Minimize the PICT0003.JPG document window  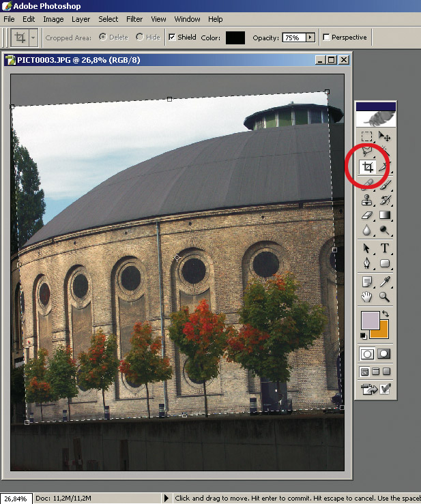320,60
